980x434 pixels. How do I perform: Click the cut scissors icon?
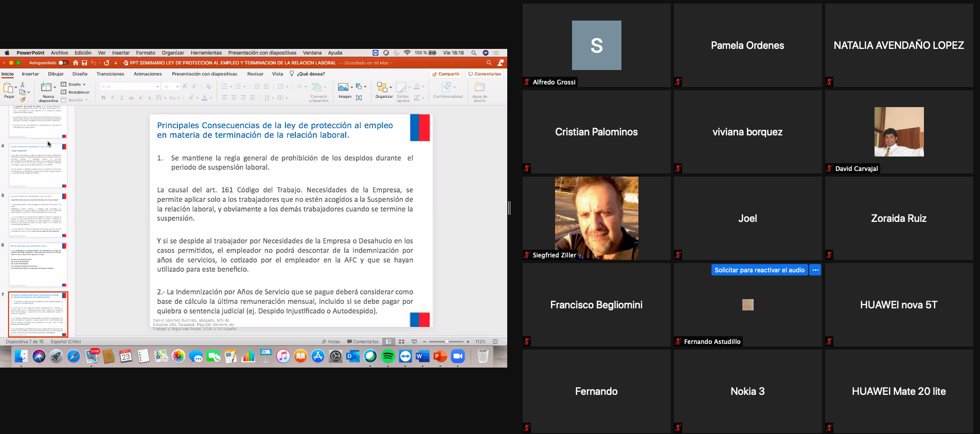point(22,84)
